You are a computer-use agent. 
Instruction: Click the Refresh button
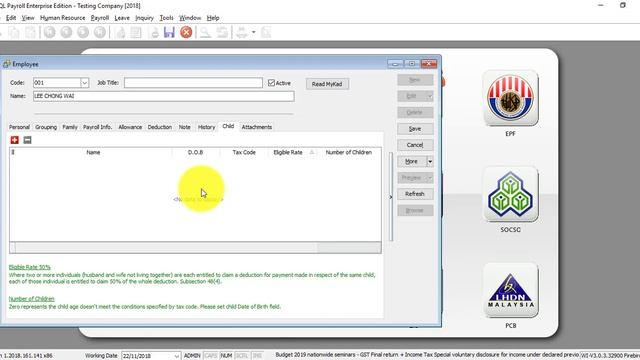415,194
